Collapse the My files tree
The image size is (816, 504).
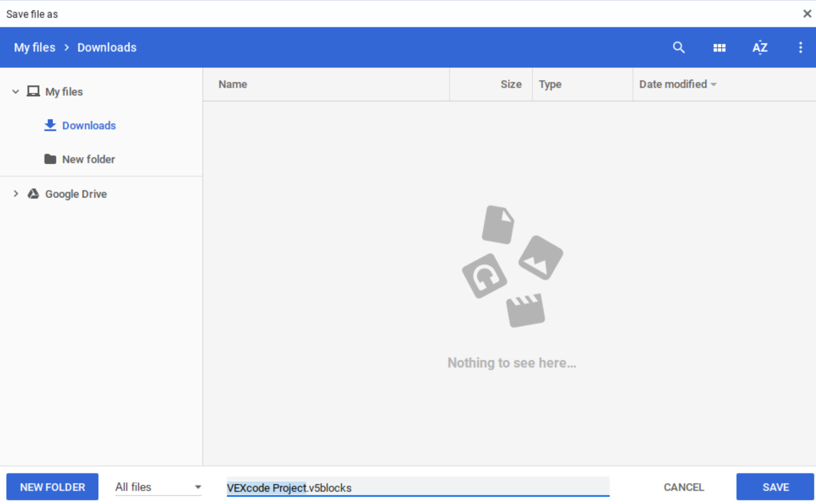click(x=16, y=91)
